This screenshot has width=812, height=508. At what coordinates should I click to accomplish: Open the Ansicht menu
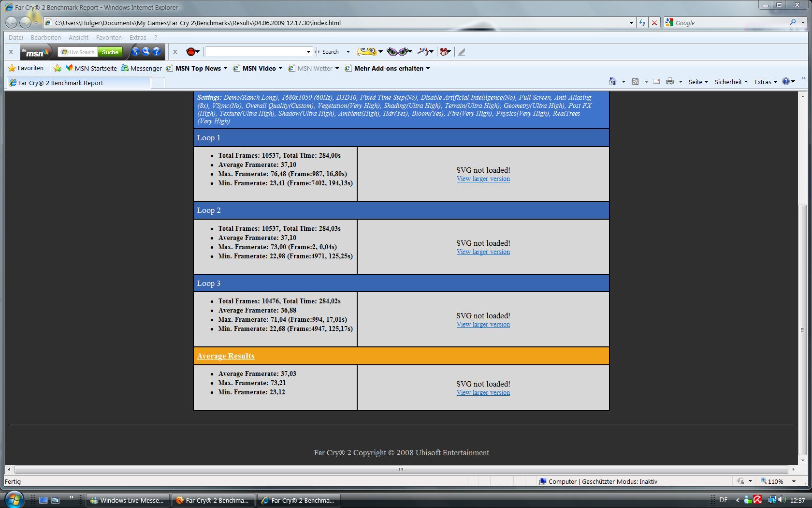click(x=78, y=37)
